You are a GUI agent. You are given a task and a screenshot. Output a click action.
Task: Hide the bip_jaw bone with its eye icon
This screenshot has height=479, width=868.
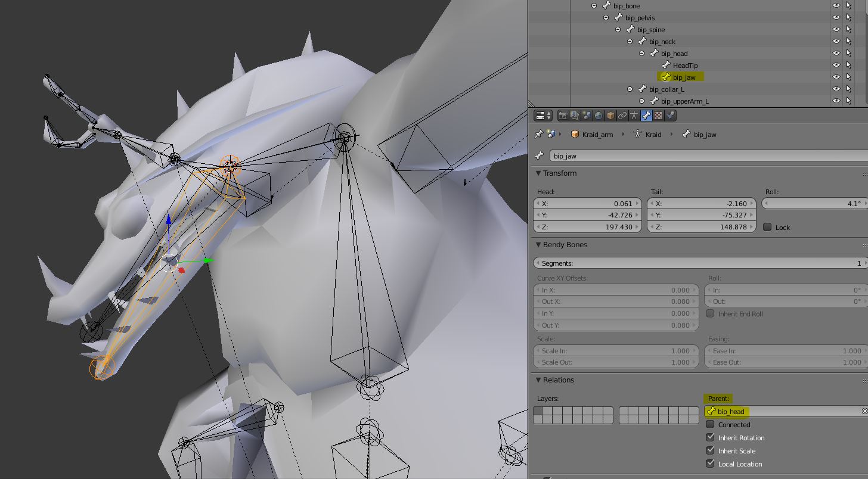(x=836, y=77)
